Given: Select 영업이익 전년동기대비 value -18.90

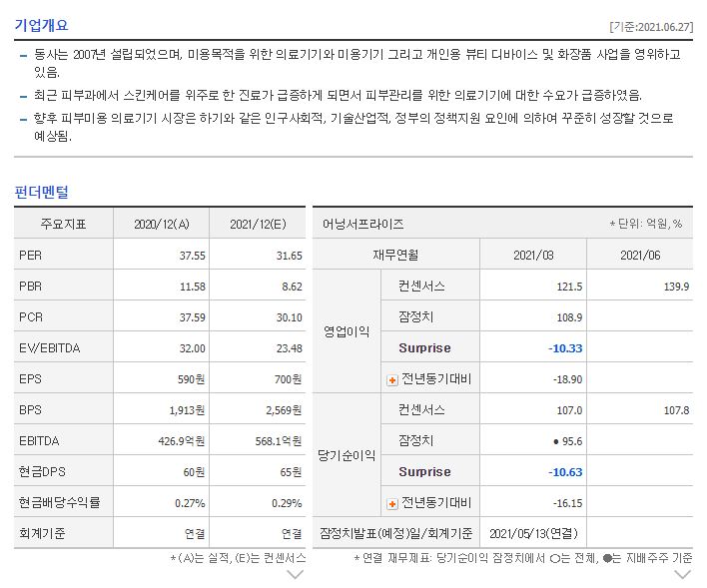Looking at the screenshot, I should tap(567, 379).
